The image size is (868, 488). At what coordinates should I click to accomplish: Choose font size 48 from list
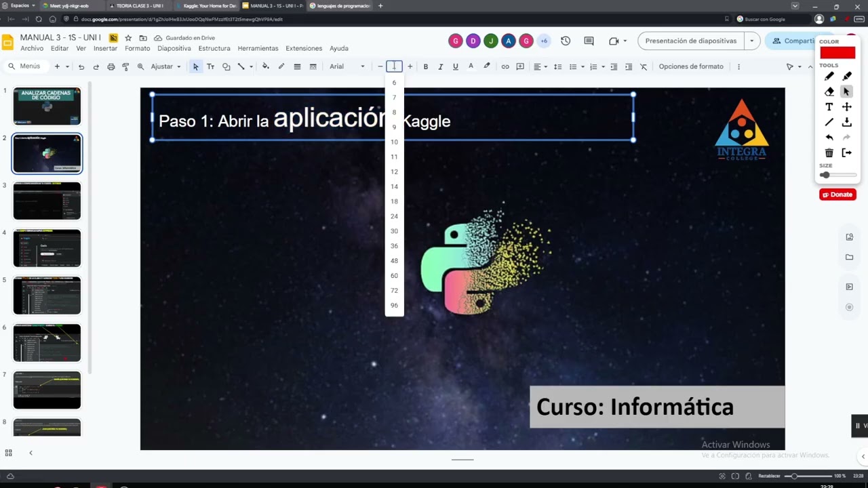[x=394, y=261]
